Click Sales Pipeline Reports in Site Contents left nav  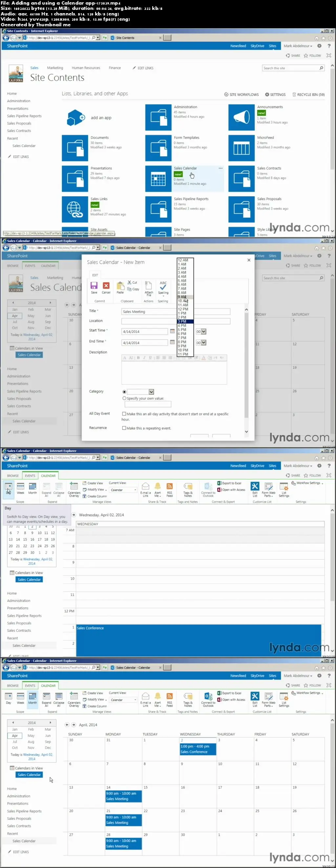24,116
